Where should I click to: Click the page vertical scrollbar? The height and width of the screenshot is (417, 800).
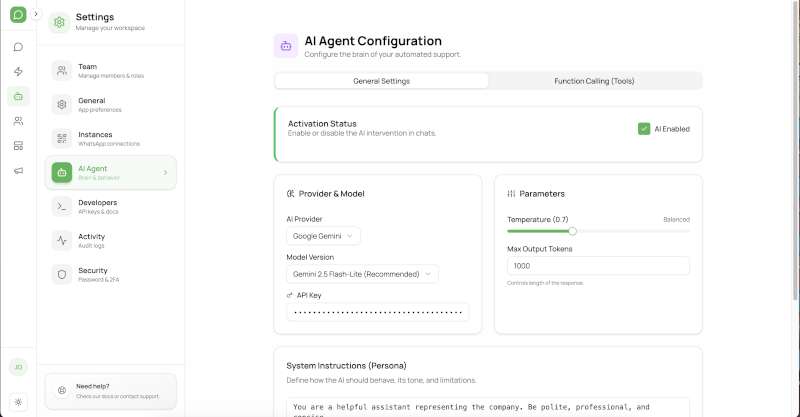[795, 151]
